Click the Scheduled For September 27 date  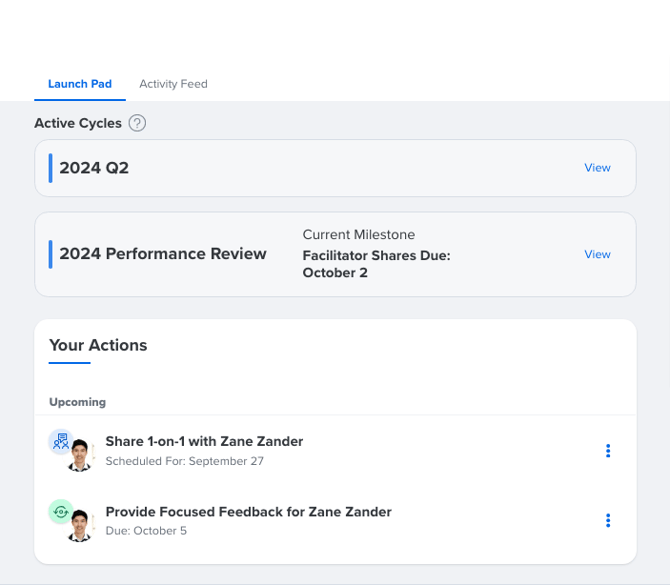[184, 461]
